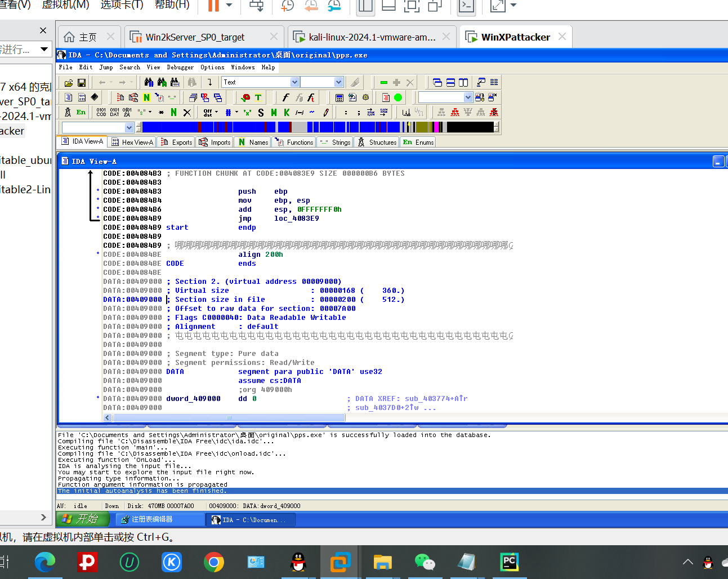Pause the virtual machine with orange button
Screen dimensions: 728x579
coord(214,6)
